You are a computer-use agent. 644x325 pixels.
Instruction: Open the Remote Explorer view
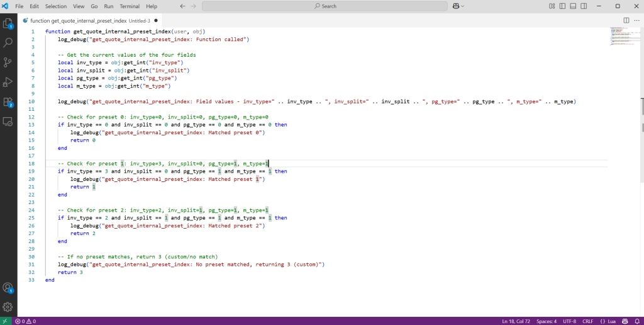click(x=8, y=121)
